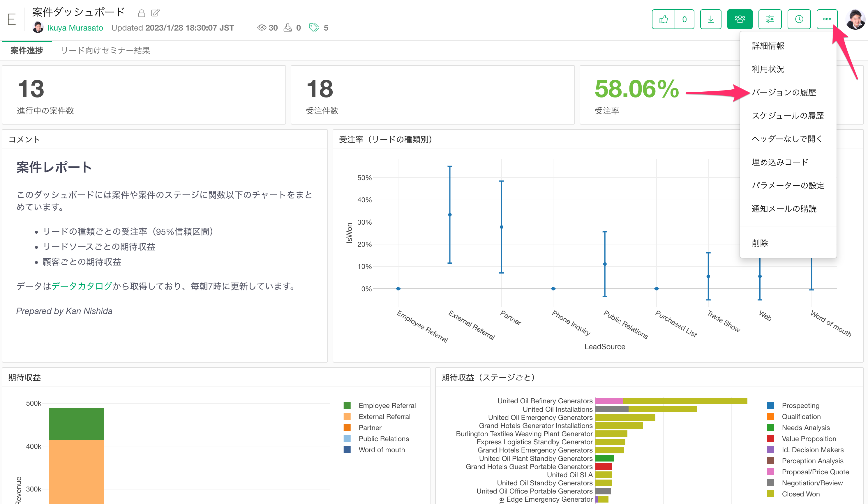The width and height of the screenshot is (868, 504).
Task: Click the like count showing 0
Action: click(x=684, y=19)
